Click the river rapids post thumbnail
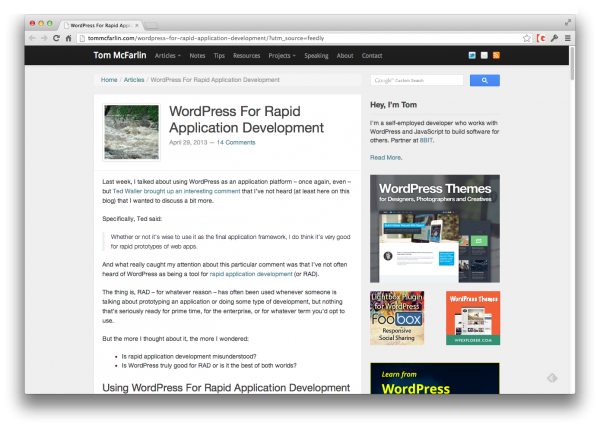 [132, 132]
